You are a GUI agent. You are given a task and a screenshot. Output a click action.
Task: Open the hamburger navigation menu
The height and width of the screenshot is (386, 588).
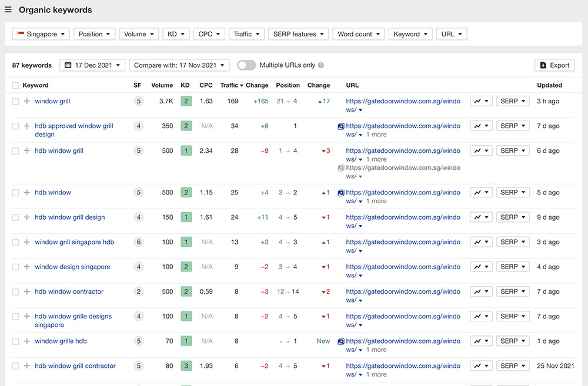[x=8, y=9]
